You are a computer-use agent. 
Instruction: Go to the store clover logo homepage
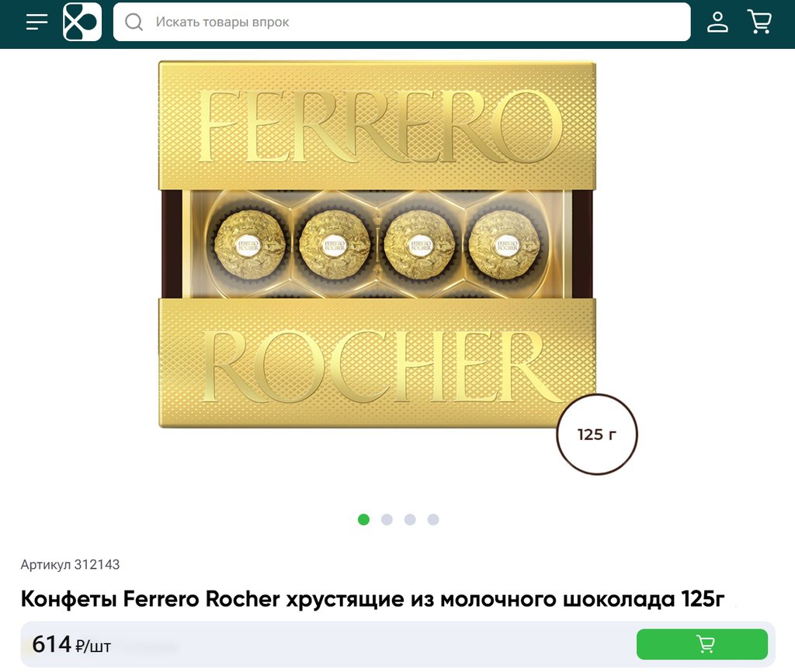[x=82, y=22]
